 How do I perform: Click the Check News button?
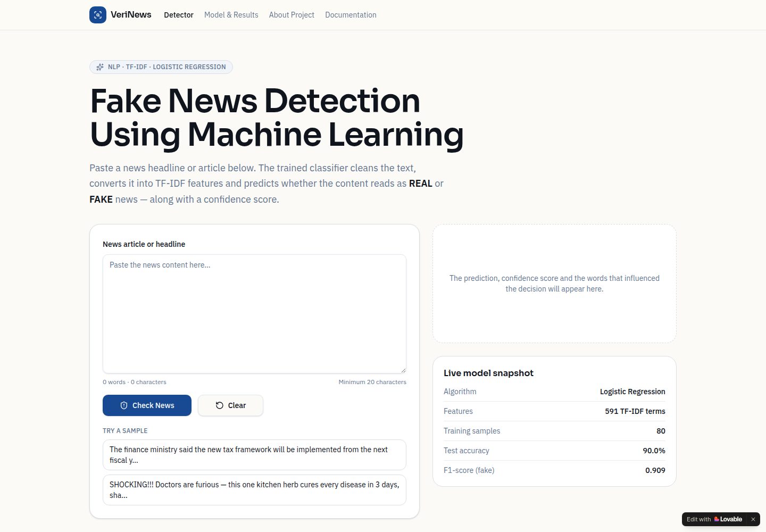147,405
